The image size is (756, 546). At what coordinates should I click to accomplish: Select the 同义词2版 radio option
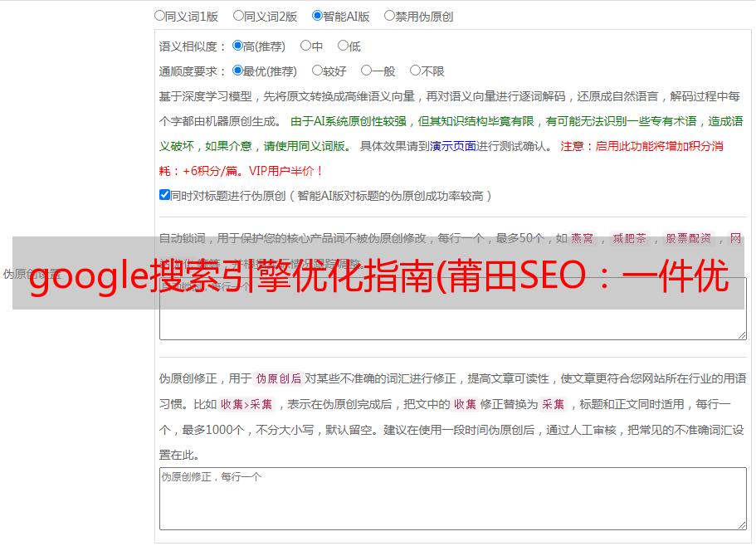tap(238, 16)
